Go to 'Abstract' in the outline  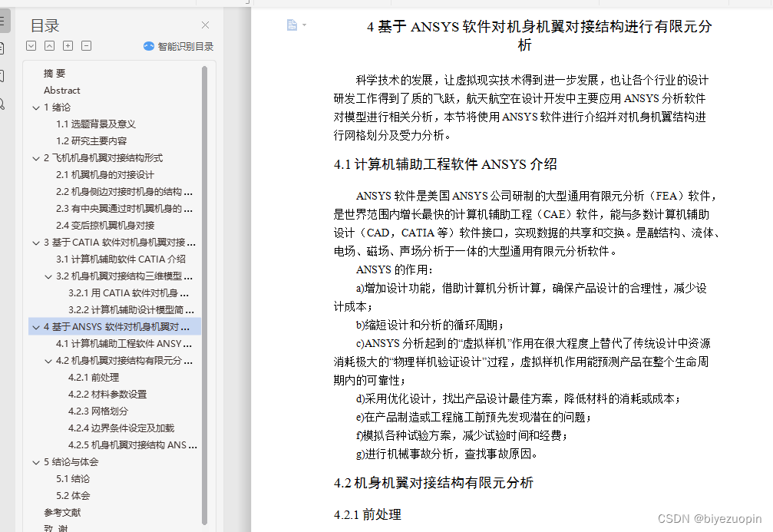click(62, 91)
